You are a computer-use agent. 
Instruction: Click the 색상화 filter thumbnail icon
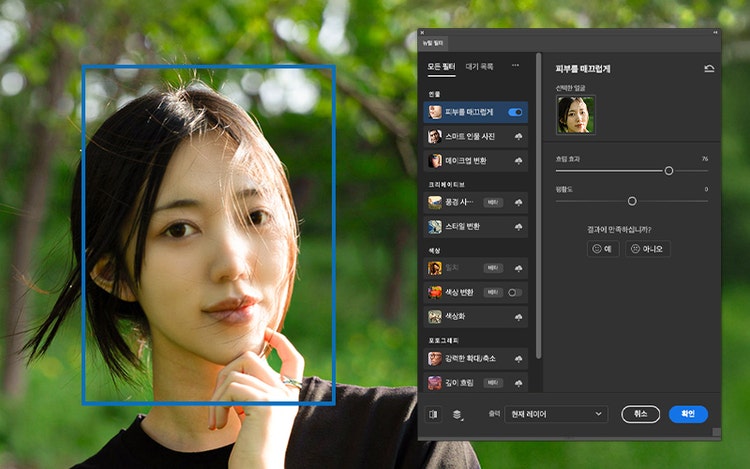pos(435,316)
